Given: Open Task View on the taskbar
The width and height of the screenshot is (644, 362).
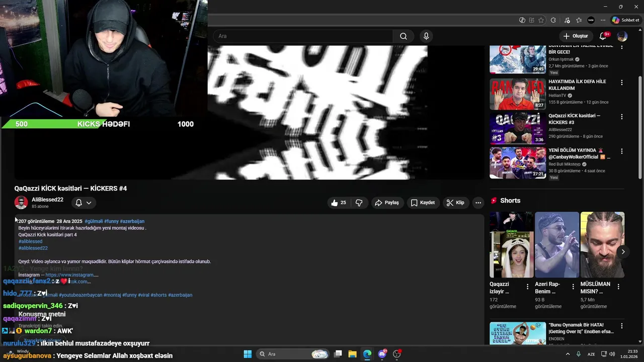Looking at the screenshot, I should pyautogui.click(x=338, y=354).
